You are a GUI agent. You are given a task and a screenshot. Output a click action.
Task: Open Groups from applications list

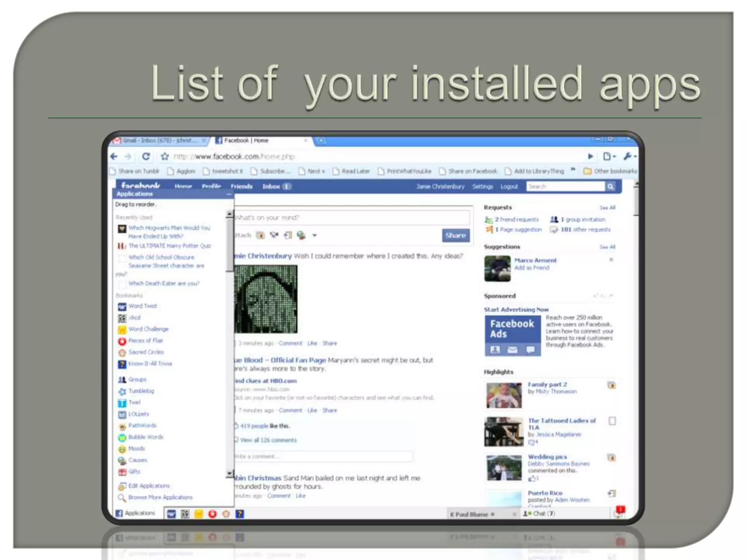pyautogui.click(x=137, y=380)
